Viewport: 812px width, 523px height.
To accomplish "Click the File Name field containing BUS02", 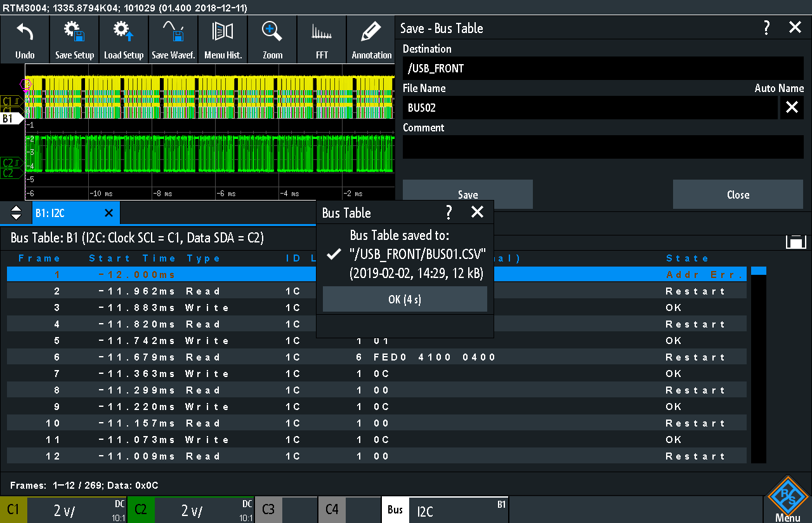I will (x=590, y=108).
